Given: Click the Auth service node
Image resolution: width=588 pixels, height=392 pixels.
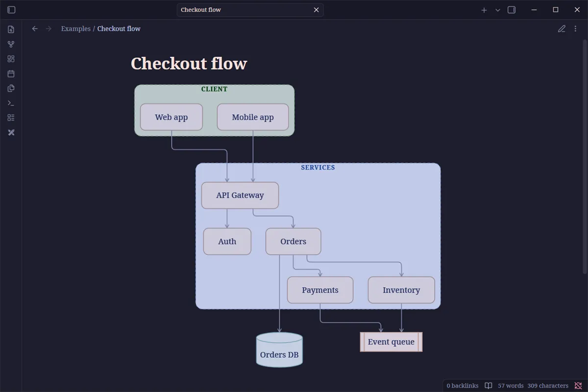Looking at the screenshot, I should (x=227, y=241).
